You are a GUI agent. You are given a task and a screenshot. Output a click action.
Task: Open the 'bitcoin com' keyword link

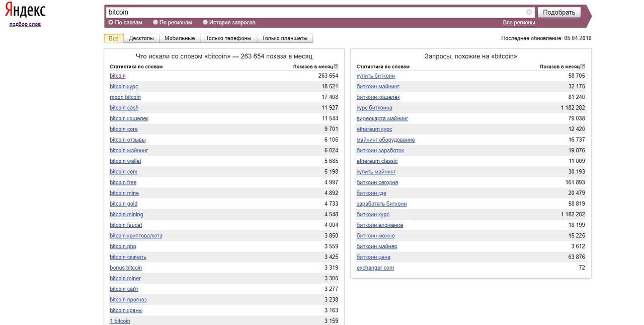(124, 172)
